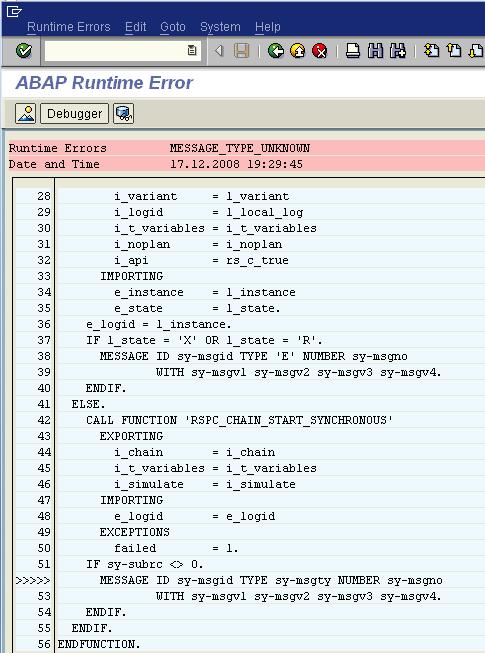Open the Help menu
Image resolution: width=485 pixels, height=653 pixels.
coord(268,27)
